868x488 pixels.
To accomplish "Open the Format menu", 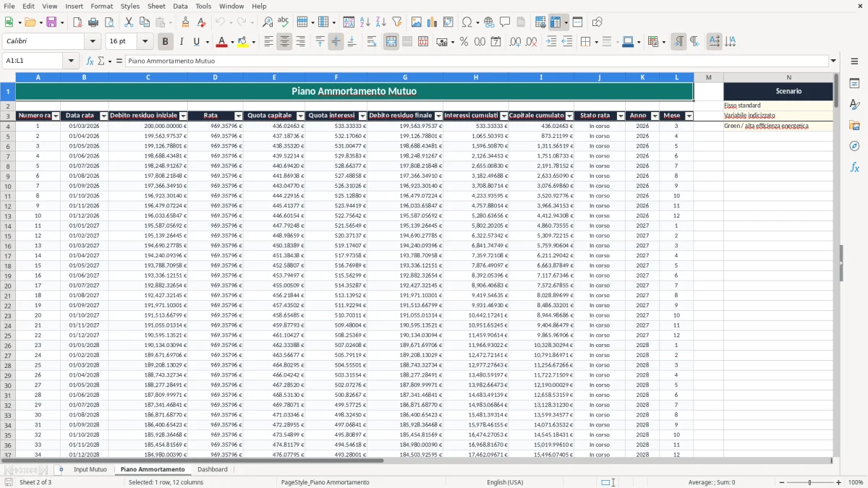I will tap(101, 6).
